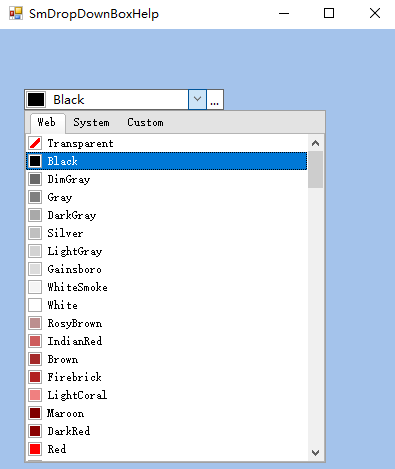This screenshot has height=469, width=395.
Task: Switch to the Web tab
Action: (x=47, y=122)
